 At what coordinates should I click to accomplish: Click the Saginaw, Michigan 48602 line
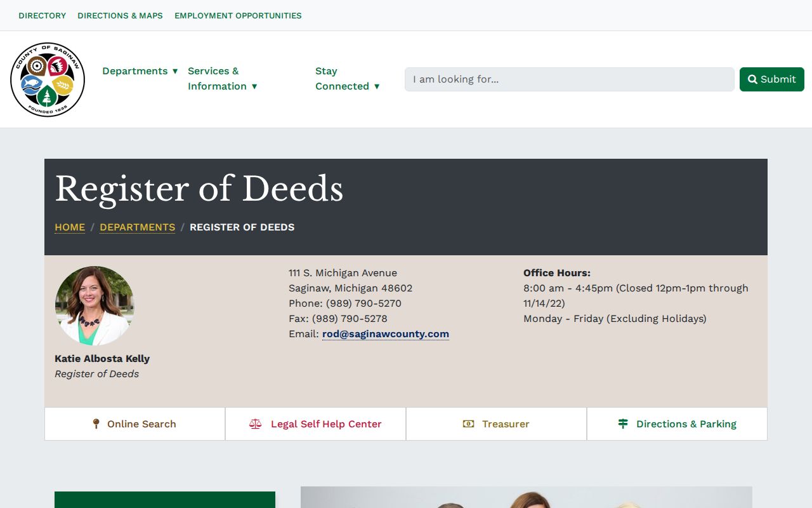350,288
